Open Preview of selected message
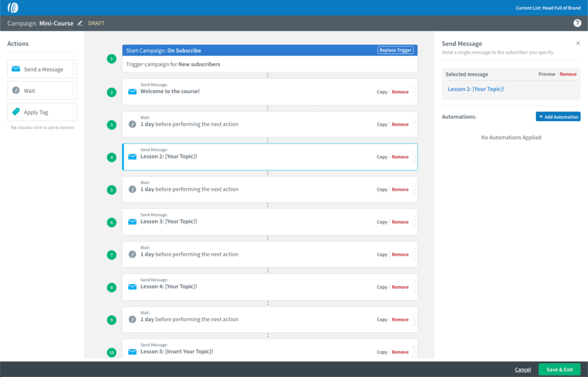The image size is (588, 377). coord(547,75)
